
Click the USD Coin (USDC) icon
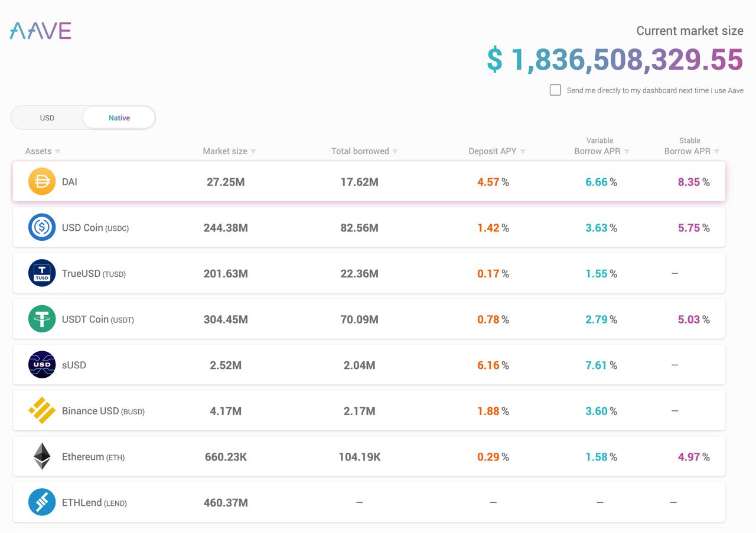(42, 227)
